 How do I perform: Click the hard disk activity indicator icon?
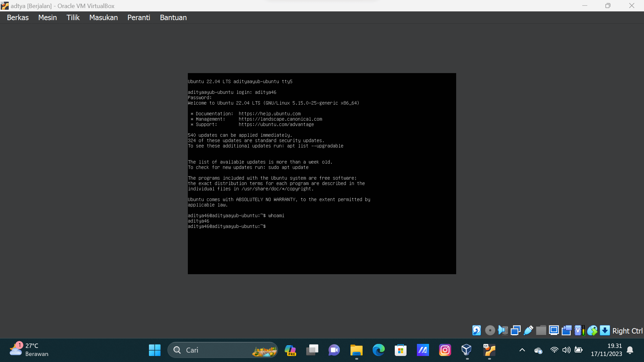coord(477,330)
